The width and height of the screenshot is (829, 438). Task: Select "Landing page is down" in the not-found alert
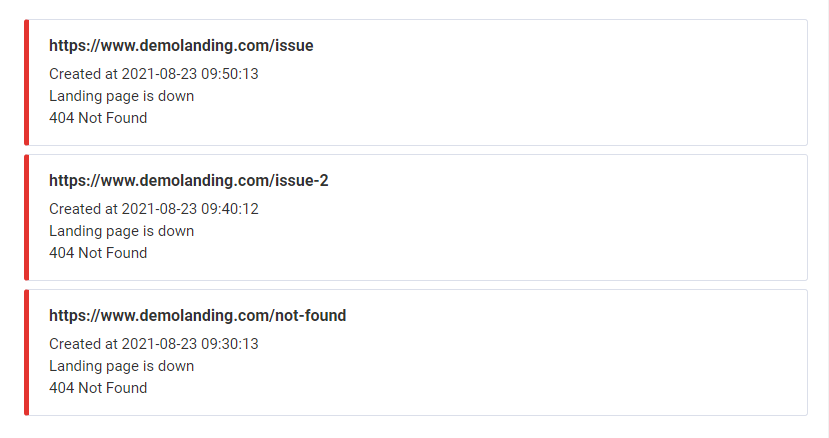click(121, 366)
